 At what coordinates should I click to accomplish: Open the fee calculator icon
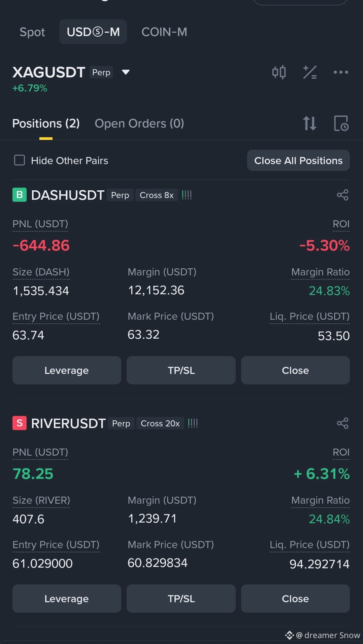click(x=310, y=72)
